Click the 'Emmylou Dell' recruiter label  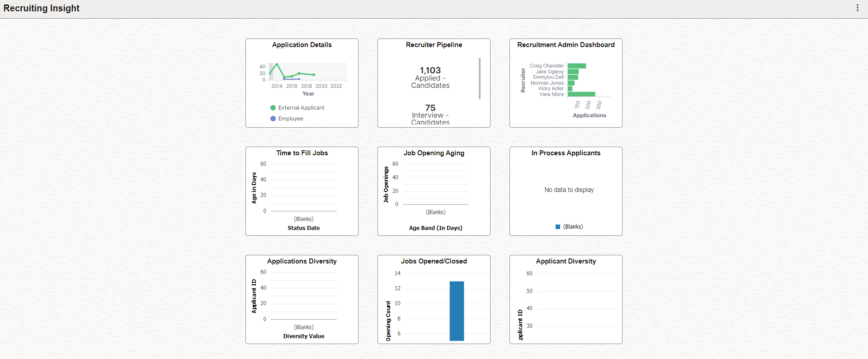click(548, 77)
